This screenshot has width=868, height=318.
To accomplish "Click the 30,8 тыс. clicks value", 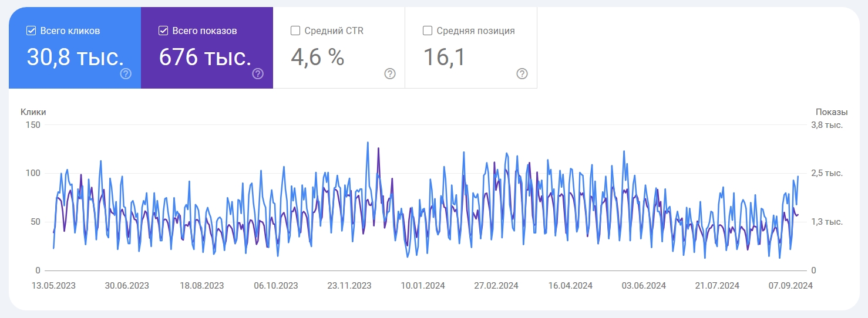I will pyautogui.click(x=75, y=57).
